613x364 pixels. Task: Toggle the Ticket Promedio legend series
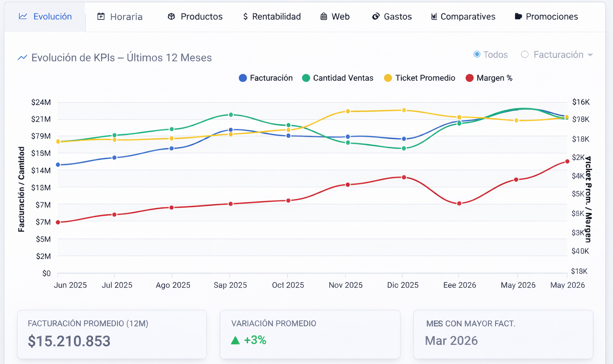(419, 78)
